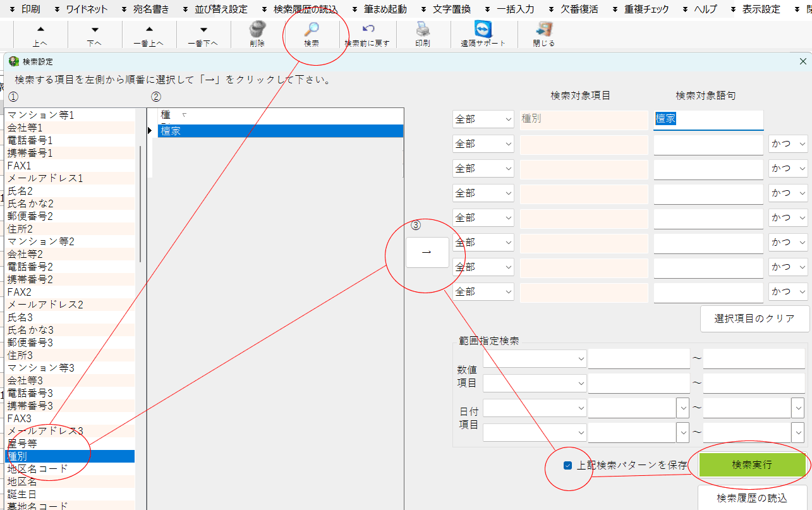
Task: Click the 閉じる exit door icon
Action: (543, 30)
